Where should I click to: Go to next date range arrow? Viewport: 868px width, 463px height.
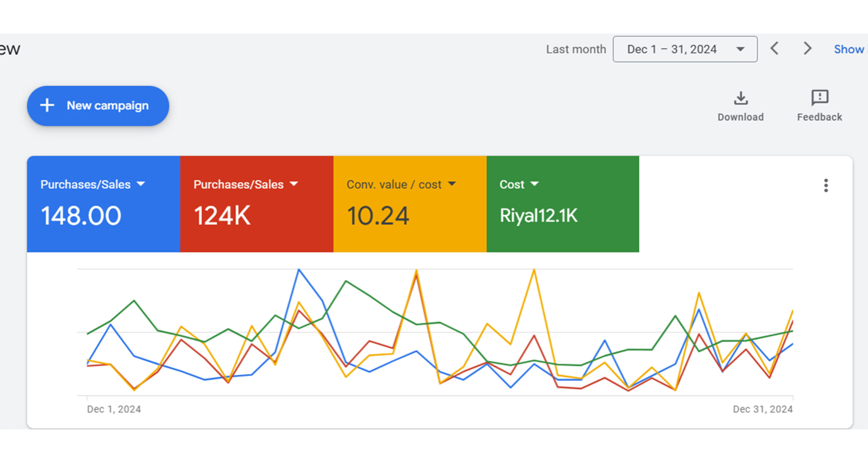pyautogui.click(x=808, y=49)
